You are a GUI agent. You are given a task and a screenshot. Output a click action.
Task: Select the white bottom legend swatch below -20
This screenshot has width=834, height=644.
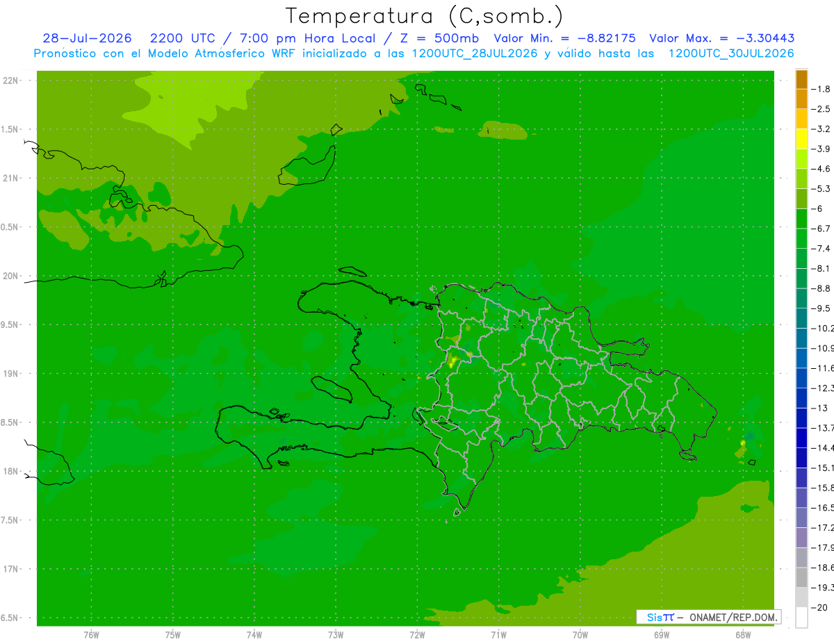point(801,617)
